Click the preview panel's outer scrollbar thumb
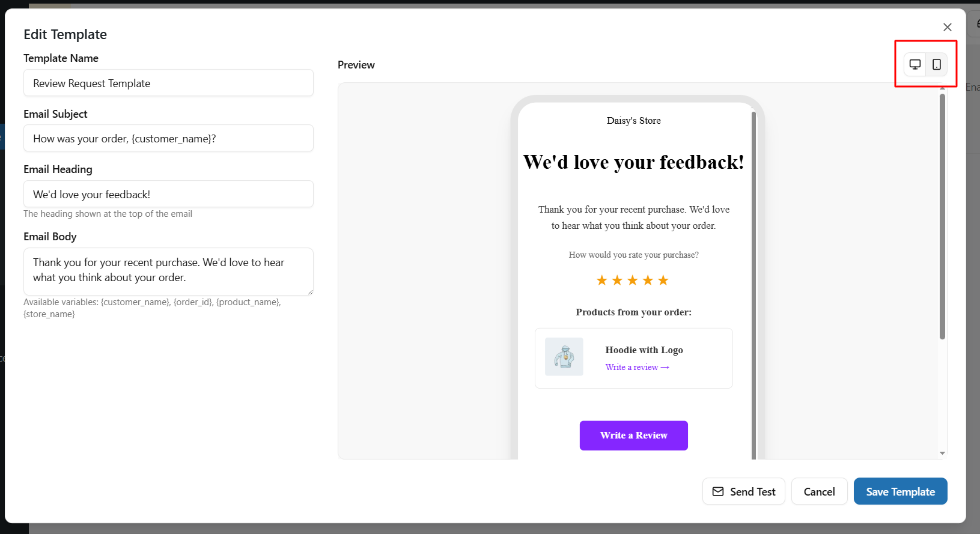Viewport: 980px width, 534px height. click(942, 216)
